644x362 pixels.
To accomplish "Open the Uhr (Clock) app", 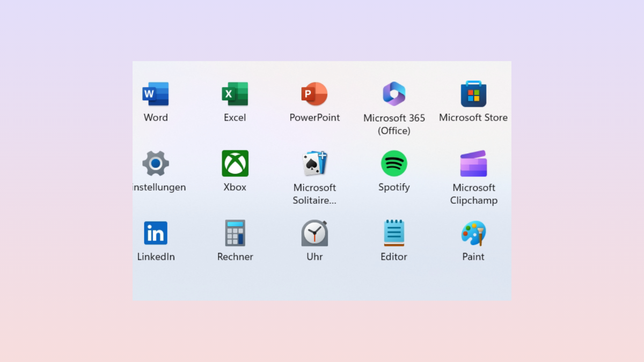I will click(314, 232).
